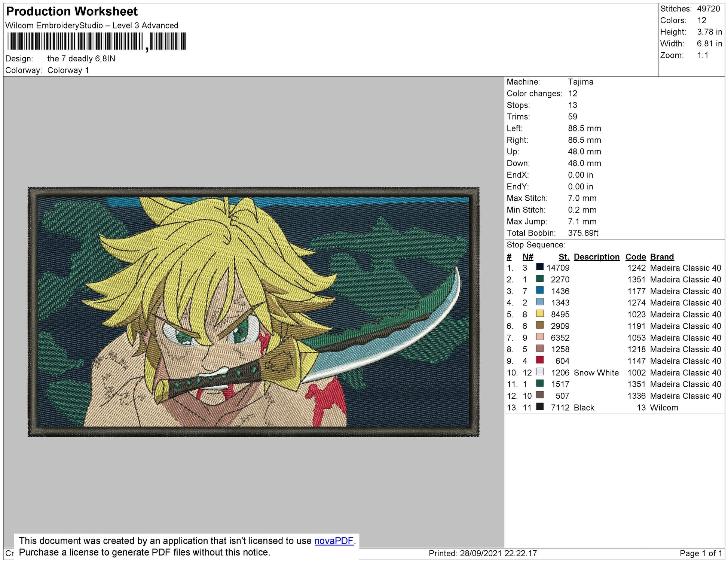
Task: Select the Snow White color swatch
Action: pyautogui.click(x=540, y=372)
